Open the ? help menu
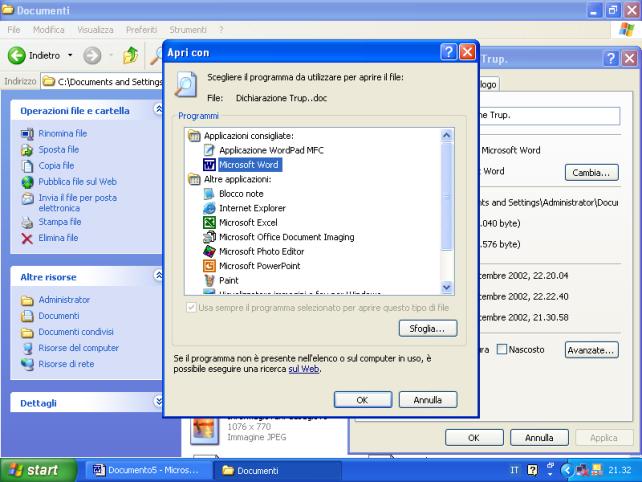The image size is (642, 482). pyautogui.click(x=221, y=30)
